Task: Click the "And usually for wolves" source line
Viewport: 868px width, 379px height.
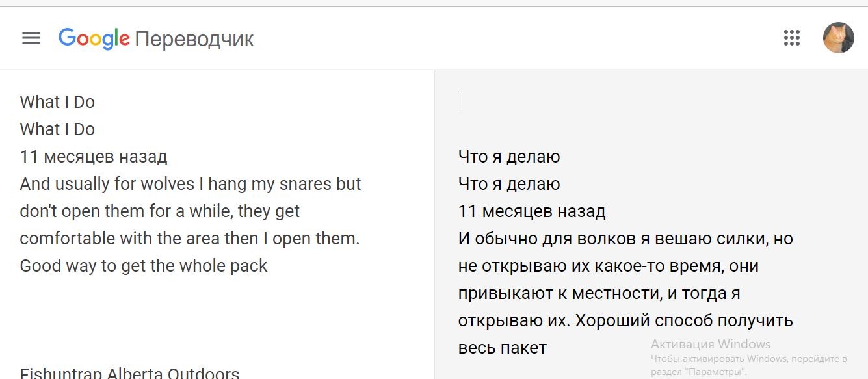Action: coord(190,184)
